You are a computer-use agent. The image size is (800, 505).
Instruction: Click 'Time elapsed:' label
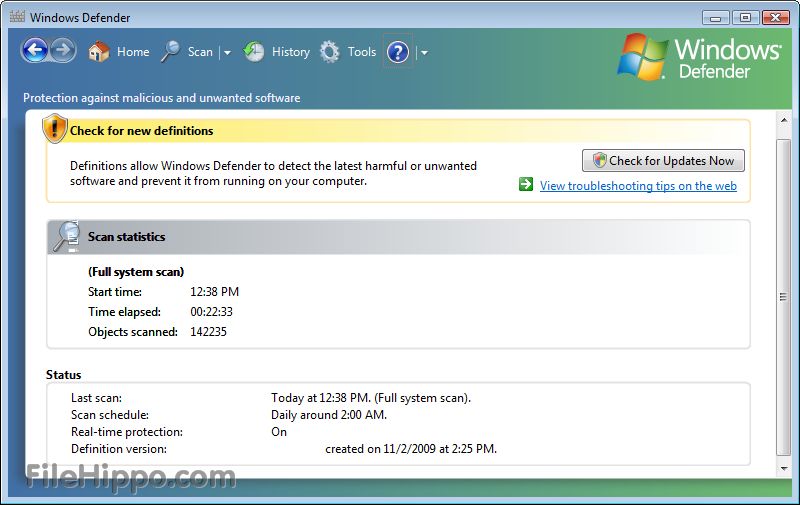click(x=124, y=312)
